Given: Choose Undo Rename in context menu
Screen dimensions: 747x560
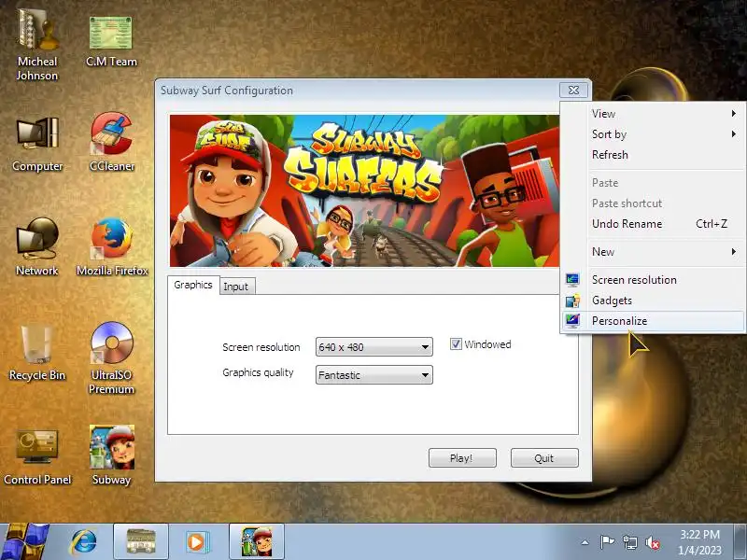Looking at the screenshot, I should pyautogui.click(x=653, y=224).
